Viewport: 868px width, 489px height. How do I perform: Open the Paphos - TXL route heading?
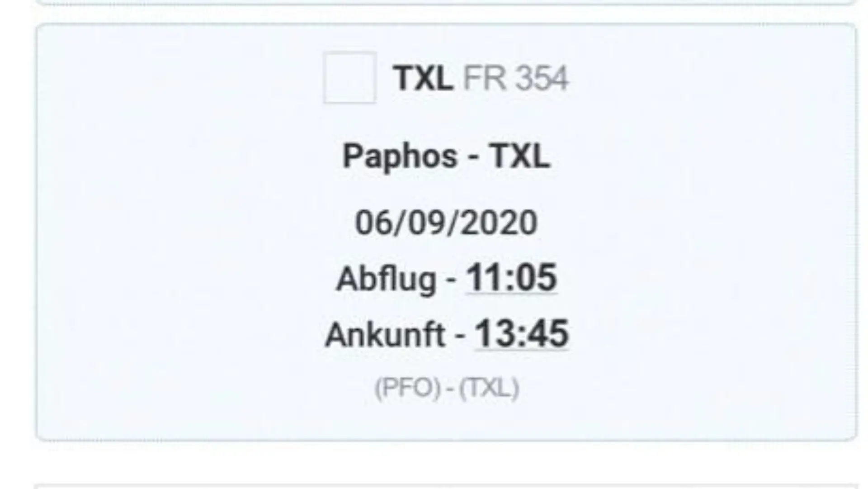(x=446, y=157)
